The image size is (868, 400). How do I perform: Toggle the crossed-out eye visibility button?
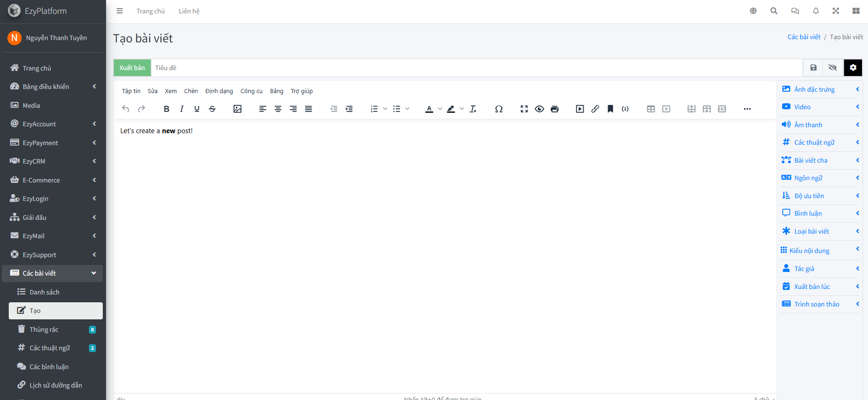[x=833, y=68]
